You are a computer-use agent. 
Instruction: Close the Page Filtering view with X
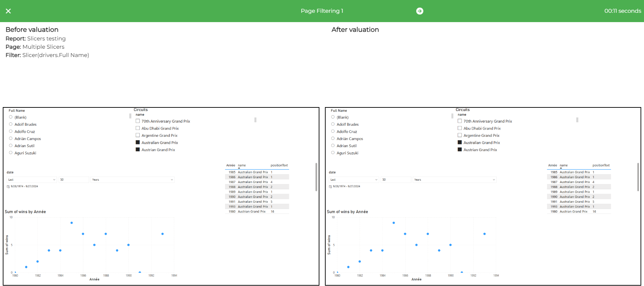pos(8,11)
